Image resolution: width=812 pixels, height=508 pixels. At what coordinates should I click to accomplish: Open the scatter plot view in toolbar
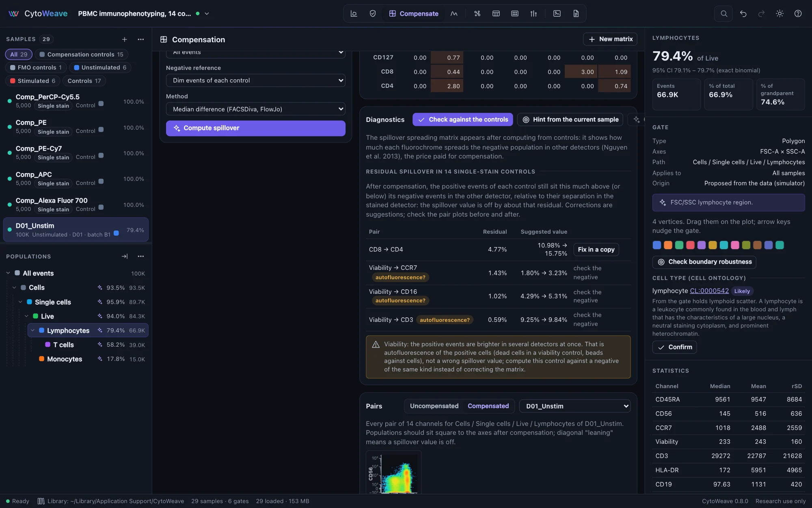tap(354, 13)
